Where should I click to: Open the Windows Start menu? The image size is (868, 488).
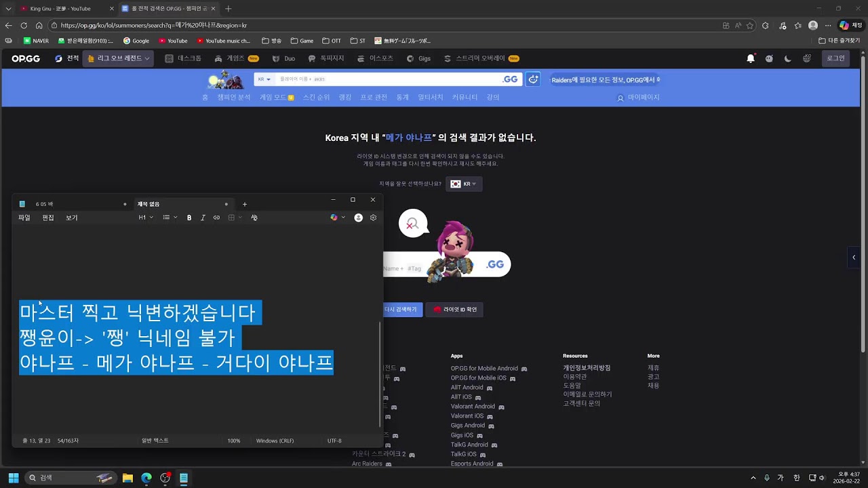coord(13,478)
